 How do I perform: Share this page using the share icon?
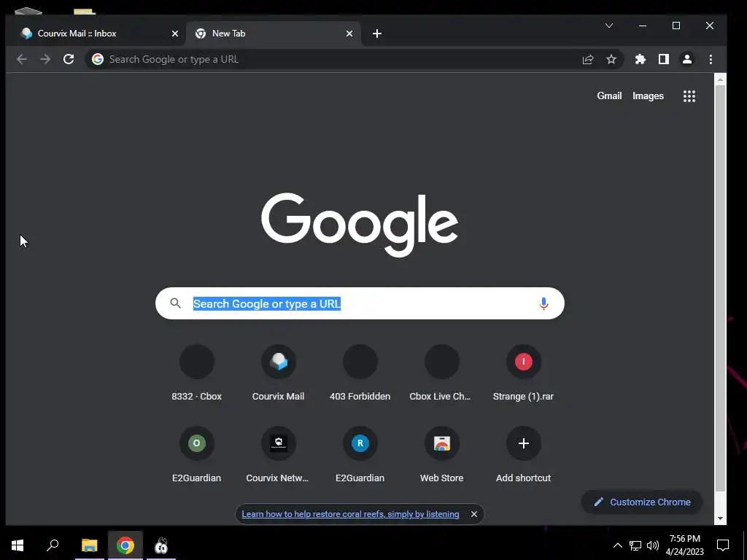[x=588, y=59]
